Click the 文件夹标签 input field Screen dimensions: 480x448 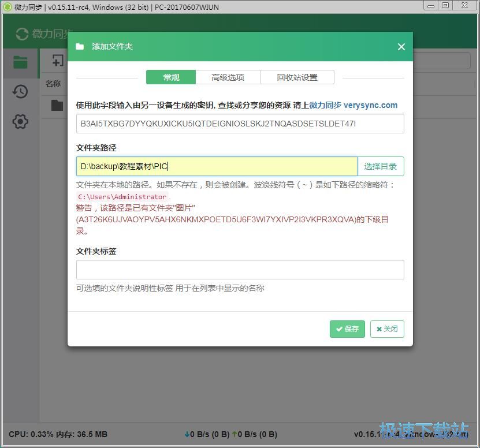tap(240, 270)
